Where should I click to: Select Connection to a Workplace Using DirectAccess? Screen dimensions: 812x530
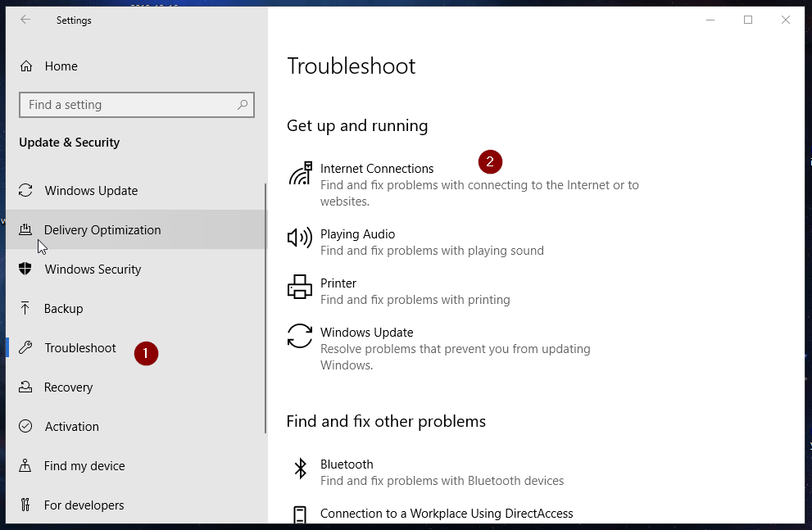click(x=447, y=514)
